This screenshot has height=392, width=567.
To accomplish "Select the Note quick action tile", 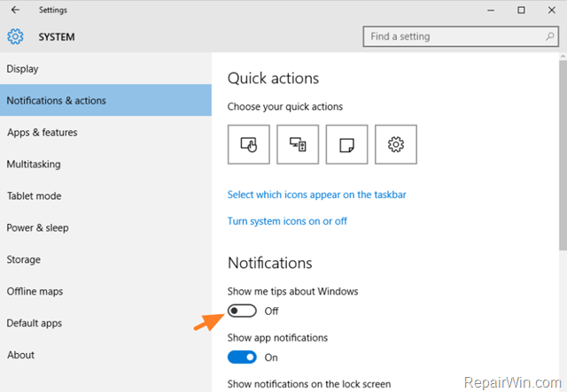I will [346, 144].
